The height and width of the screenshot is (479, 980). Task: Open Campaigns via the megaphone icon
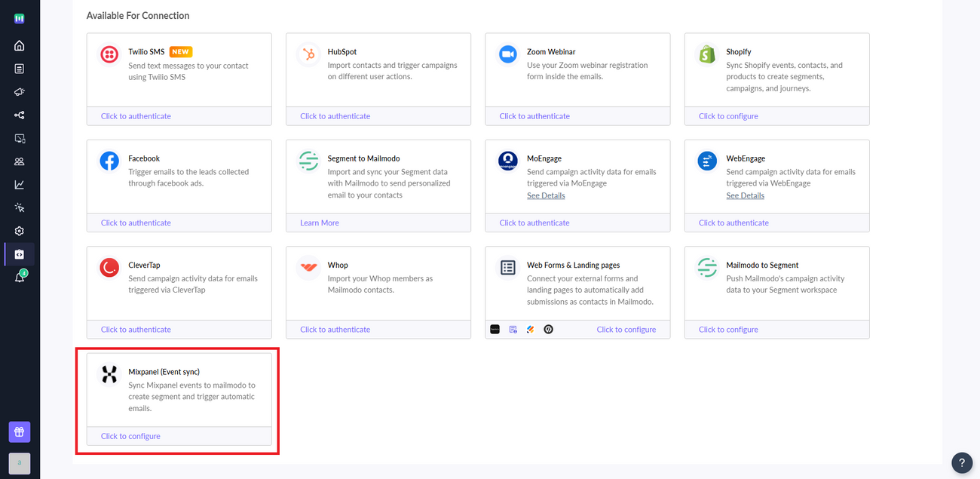20,92
